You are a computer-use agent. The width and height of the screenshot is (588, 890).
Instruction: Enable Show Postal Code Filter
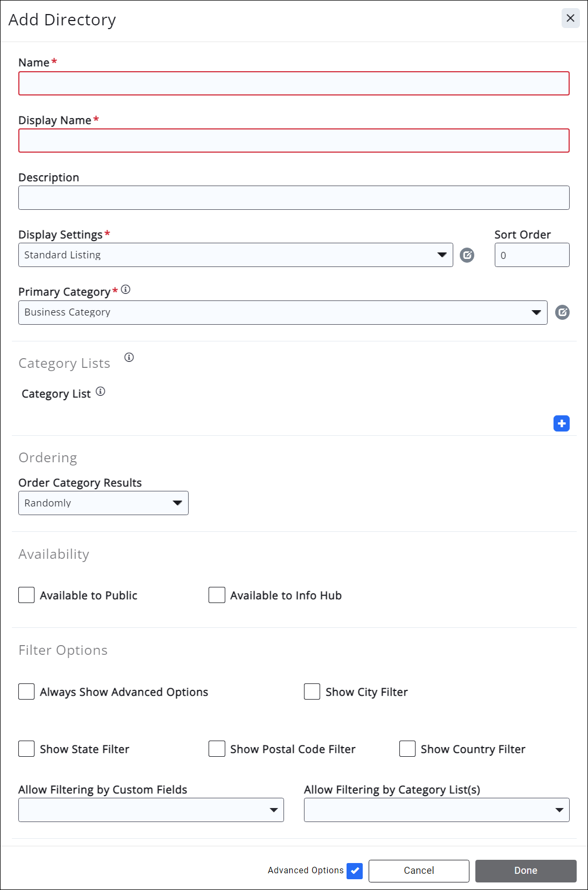click(x=217, y=749)
